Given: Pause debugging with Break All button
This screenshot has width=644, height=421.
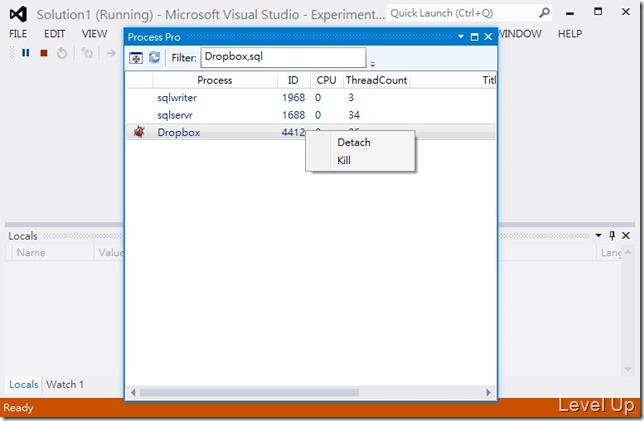Looking at the screenshot, I should click(x=25, y=53).
